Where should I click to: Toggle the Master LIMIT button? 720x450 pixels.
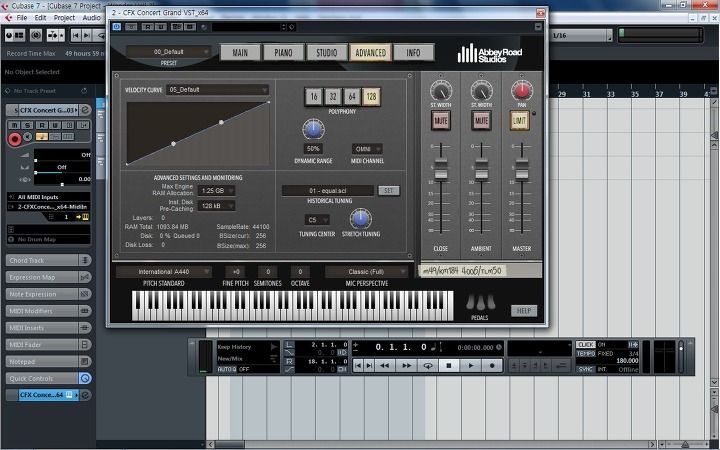[519, 121]
